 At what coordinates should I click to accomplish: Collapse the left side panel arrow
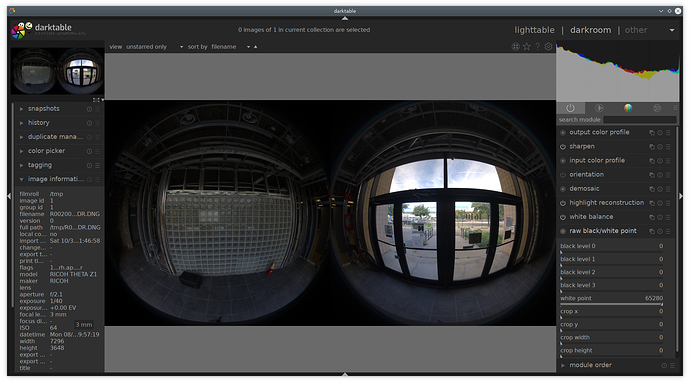tap(9, 196)
